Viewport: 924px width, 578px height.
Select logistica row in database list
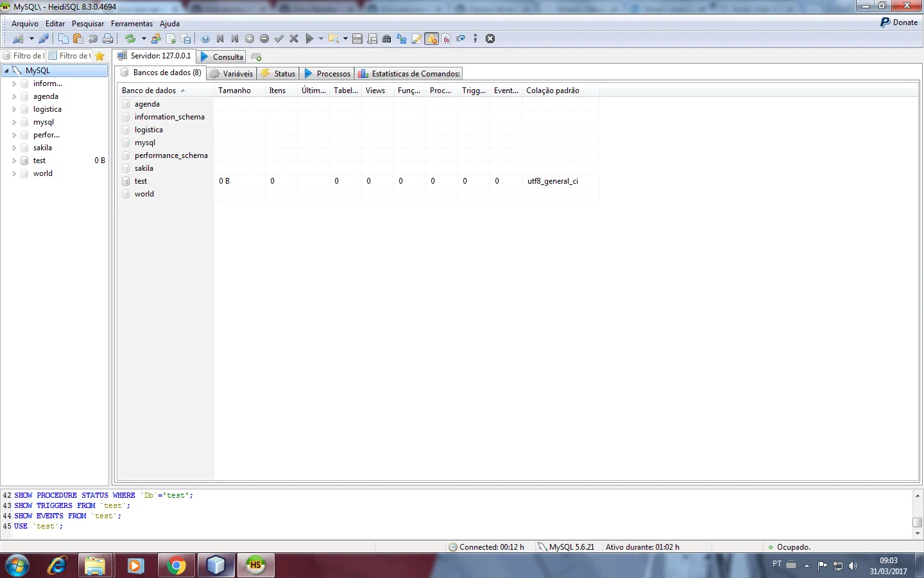pyautogui.click(x=149, y=130)
